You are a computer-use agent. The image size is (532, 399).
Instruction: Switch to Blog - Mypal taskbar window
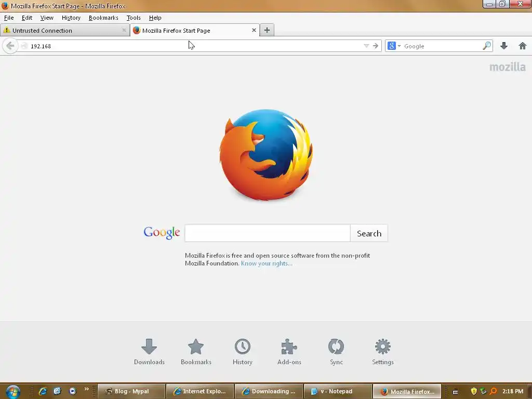(x=131, y=391)
